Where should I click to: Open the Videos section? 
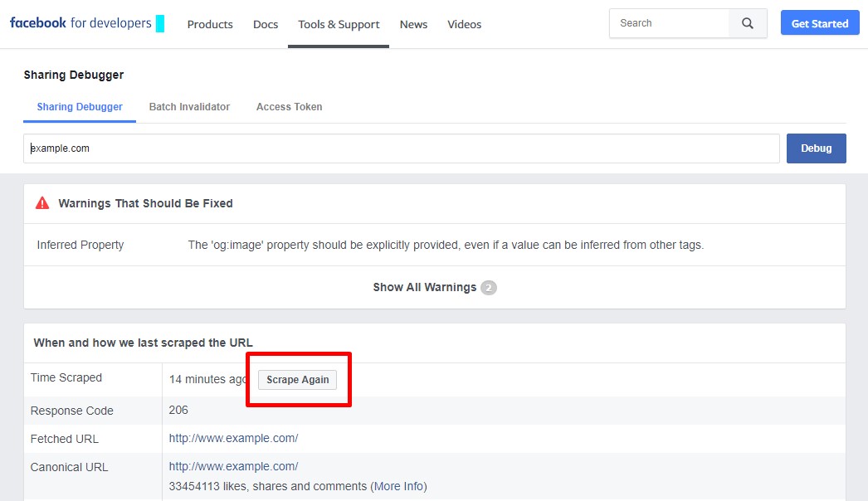click(x=464, y=24)
